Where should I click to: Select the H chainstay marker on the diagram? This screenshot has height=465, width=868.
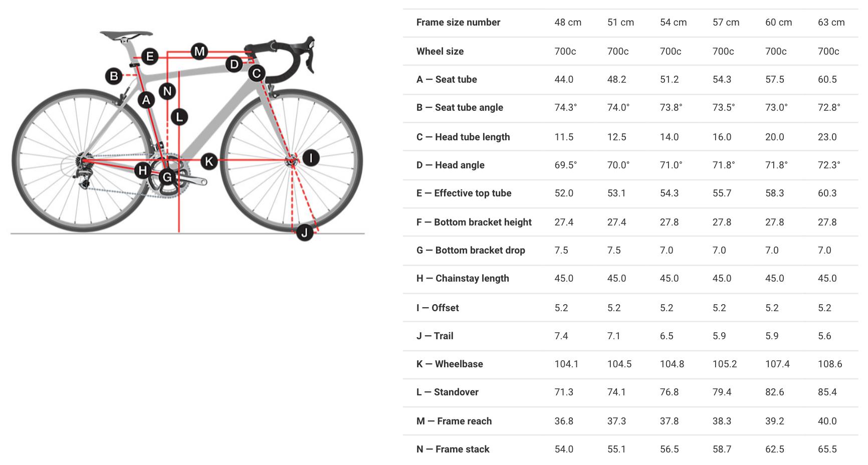pos(143,170)
